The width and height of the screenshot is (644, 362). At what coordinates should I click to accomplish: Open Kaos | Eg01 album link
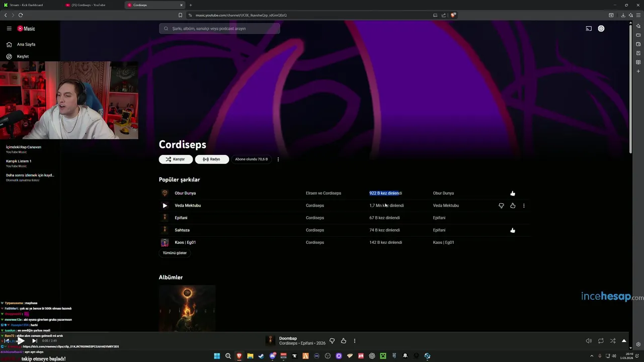[x=444, y=242]
